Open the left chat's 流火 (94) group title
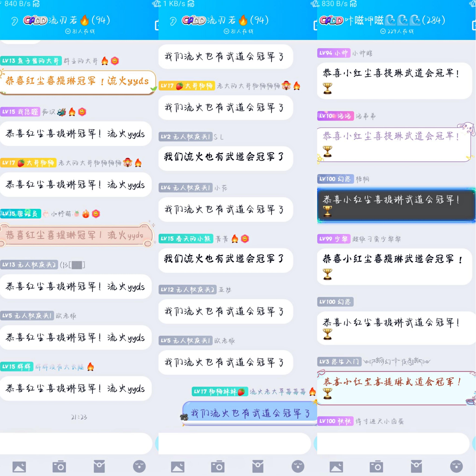476x476 pixels. coord(66,20)
